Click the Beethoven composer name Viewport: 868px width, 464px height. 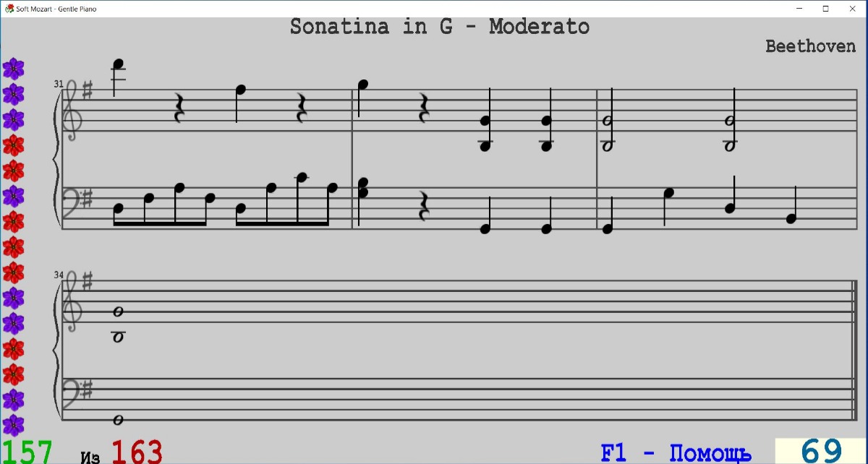click(810, 46)
